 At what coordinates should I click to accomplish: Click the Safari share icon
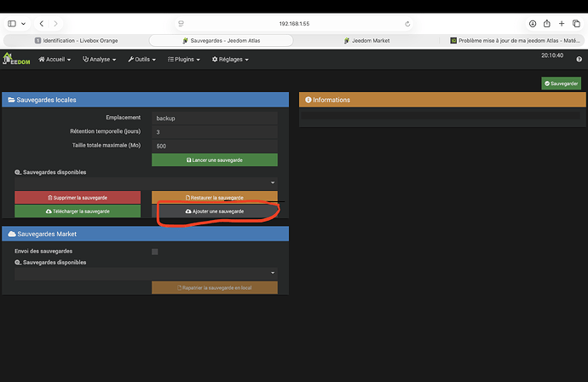pyautogui.click(x=547, y=24)
